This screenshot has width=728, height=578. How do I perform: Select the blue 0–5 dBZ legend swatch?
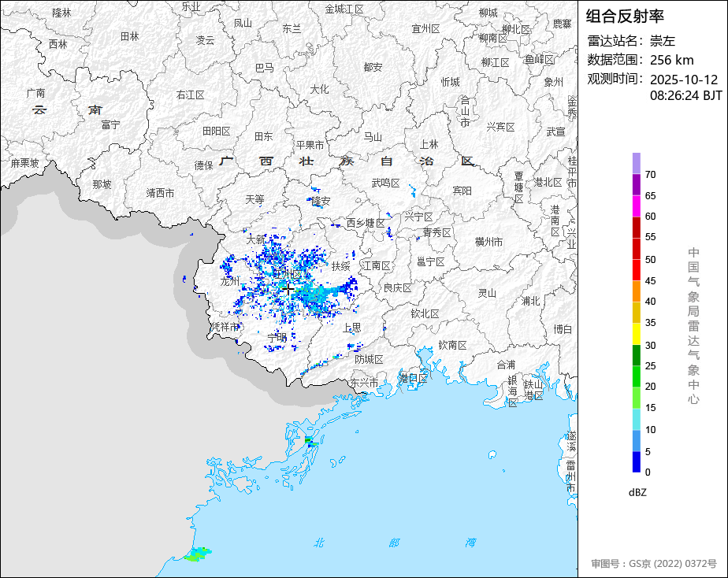(636, 462)
